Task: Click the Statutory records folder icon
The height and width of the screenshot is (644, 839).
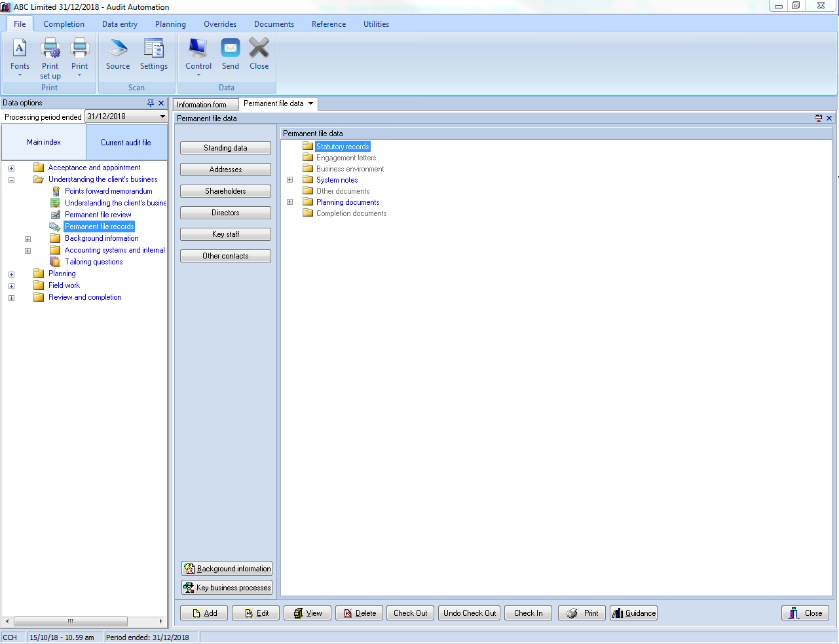Action: pyautogui.click(x=308, y=146)
